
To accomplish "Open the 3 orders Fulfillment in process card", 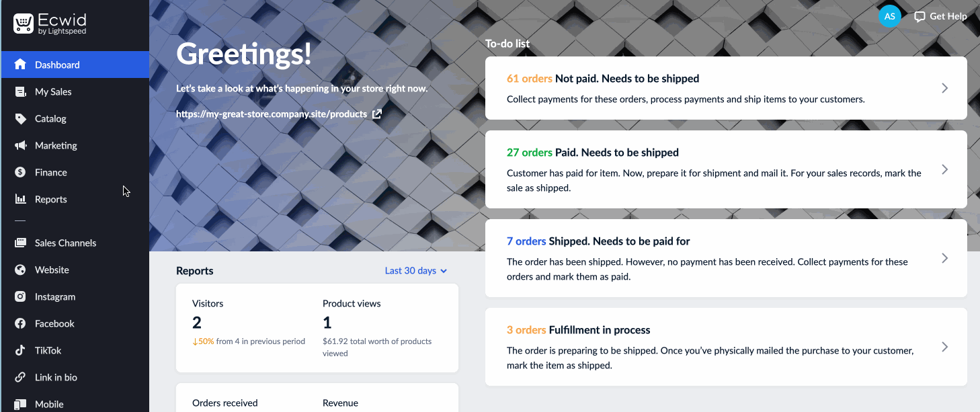I will point(726,347).
